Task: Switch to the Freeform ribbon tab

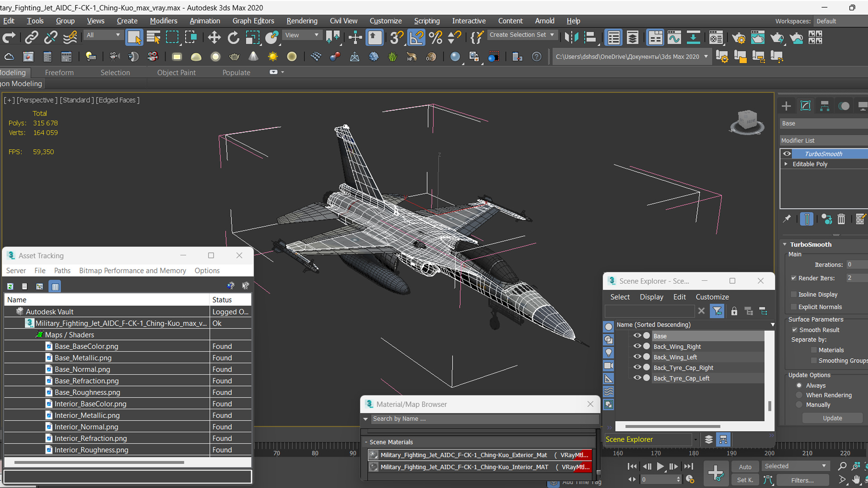Action: [x=59, y=72]
